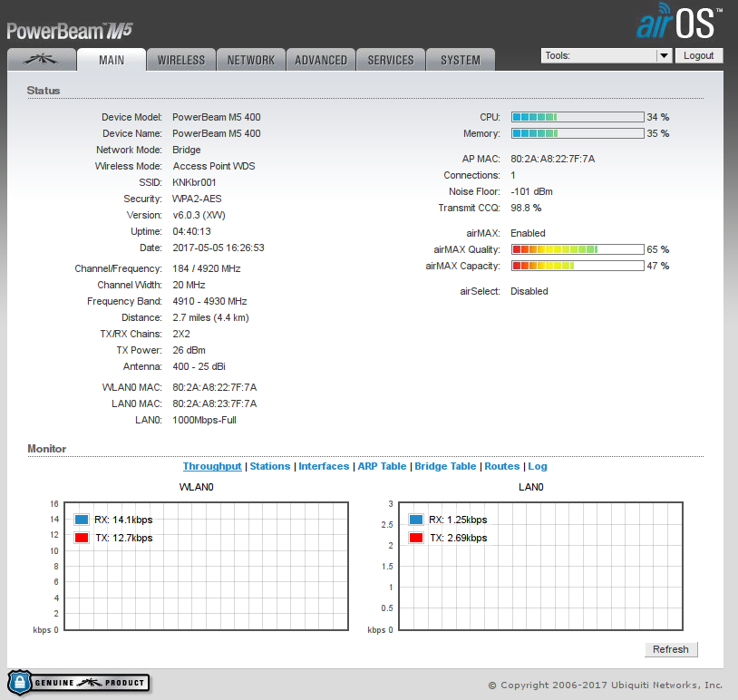Click the airOS logo
The height and width of the screenshot is (700, 738).
679,22
